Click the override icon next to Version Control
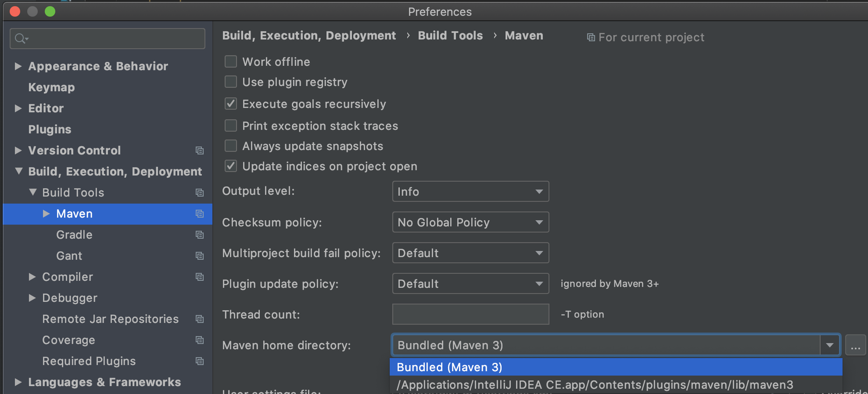Screen dimensions: 868x394 [200, 150]
